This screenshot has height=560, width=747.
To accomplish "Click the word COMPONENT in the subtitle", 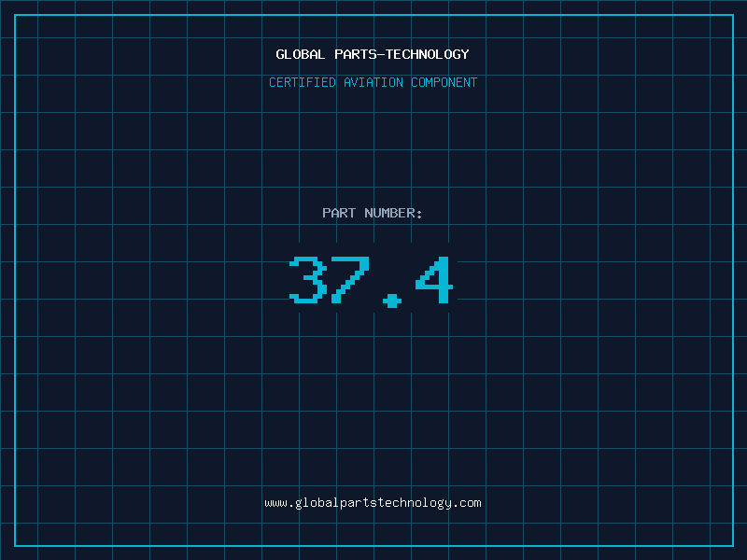I will click(x=444, y=82).
